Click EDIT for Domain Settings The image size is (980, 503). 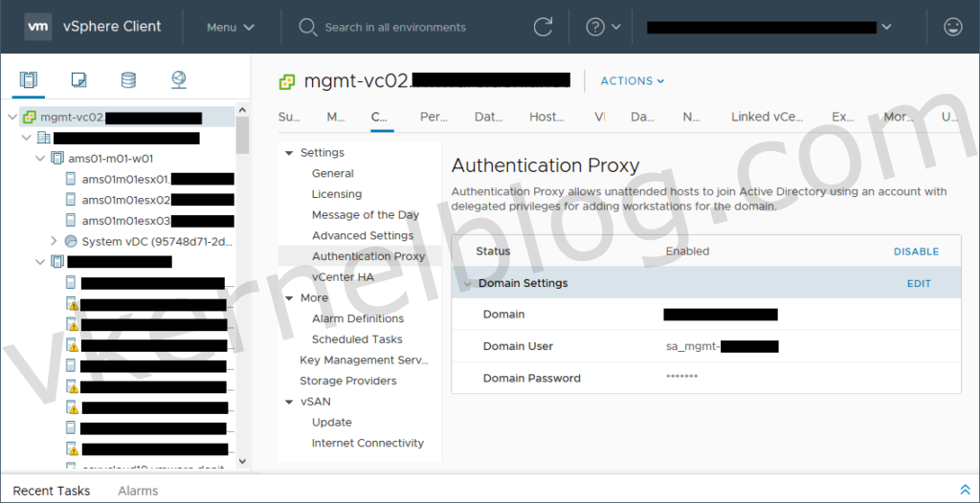point(919,284)
